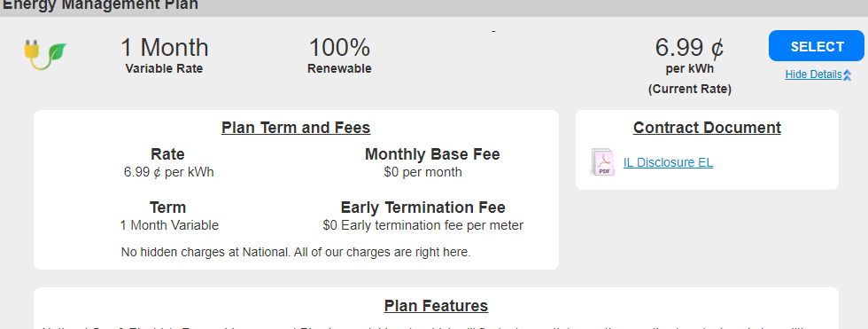Click the Early Termination Fee label
868x329 pixels.
[x=423, y=208]
